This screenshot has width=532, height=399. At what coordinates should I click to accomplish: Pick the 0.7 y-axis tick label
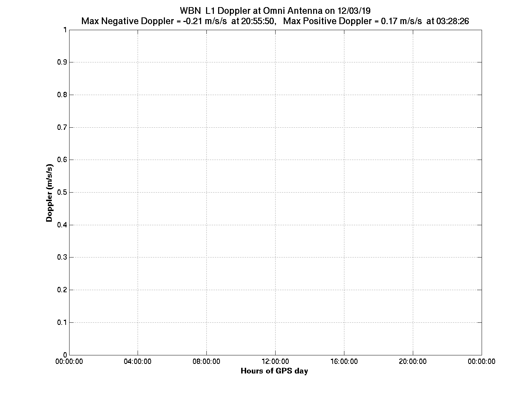point(62,127)
